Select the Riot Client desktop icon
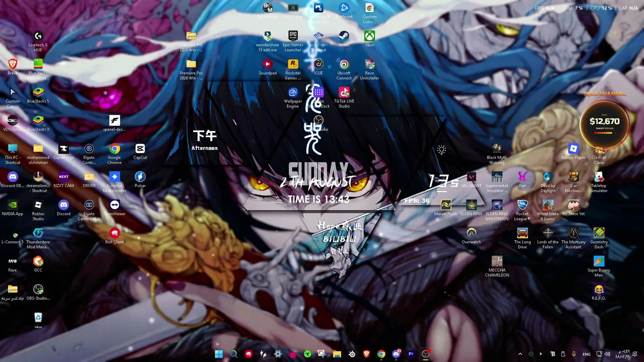The image size is (644, 362). tap(115, 236)
